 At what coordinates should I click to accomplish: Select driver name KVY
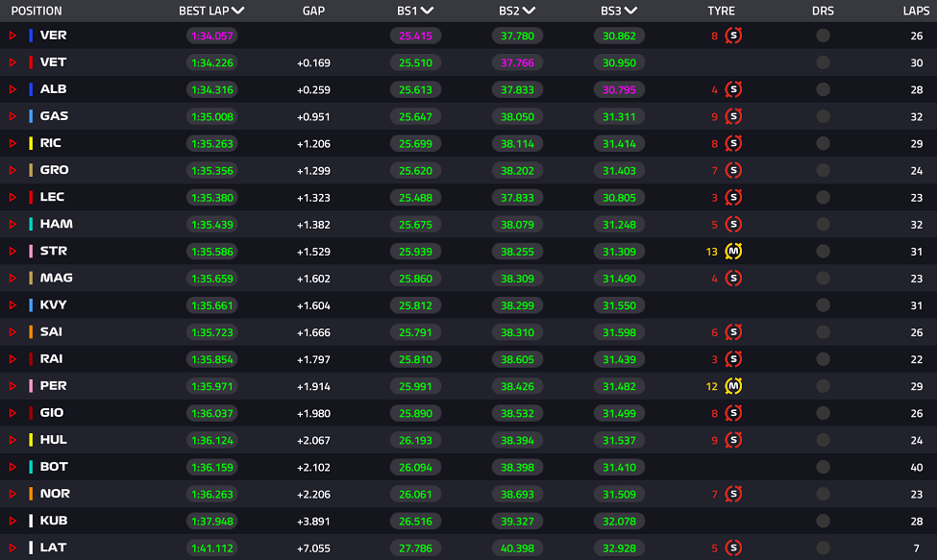(x=53, y=305)
